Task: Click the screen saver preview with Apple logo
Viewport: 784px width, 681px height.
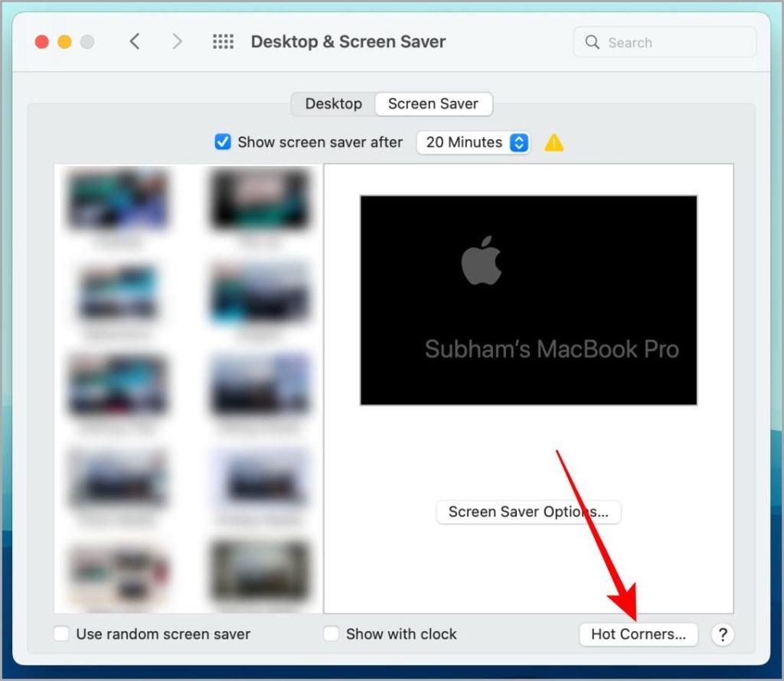Action: point(528,300)
